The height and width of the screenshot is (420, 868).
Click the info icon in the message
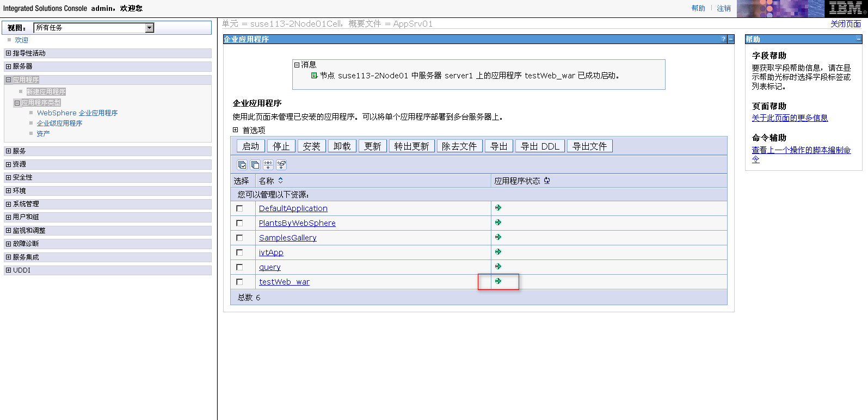(x=315, y=76)
